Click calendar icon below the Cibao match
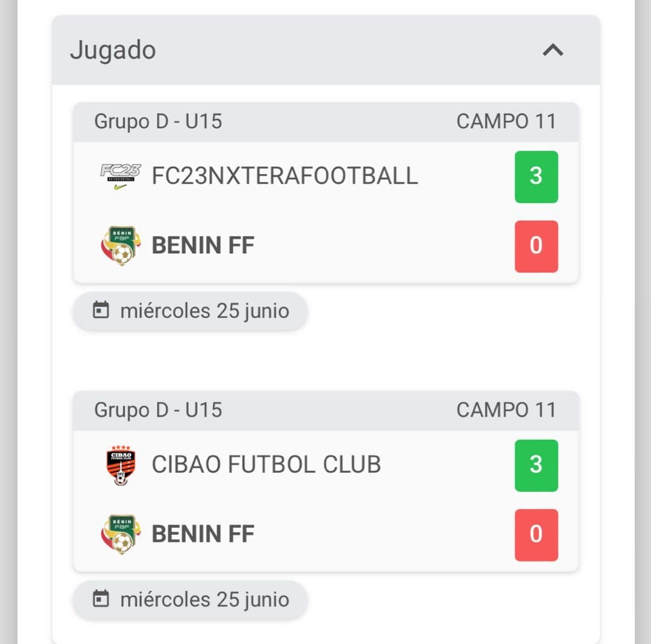This screenshot has height=644, width=651. point(101,599)
